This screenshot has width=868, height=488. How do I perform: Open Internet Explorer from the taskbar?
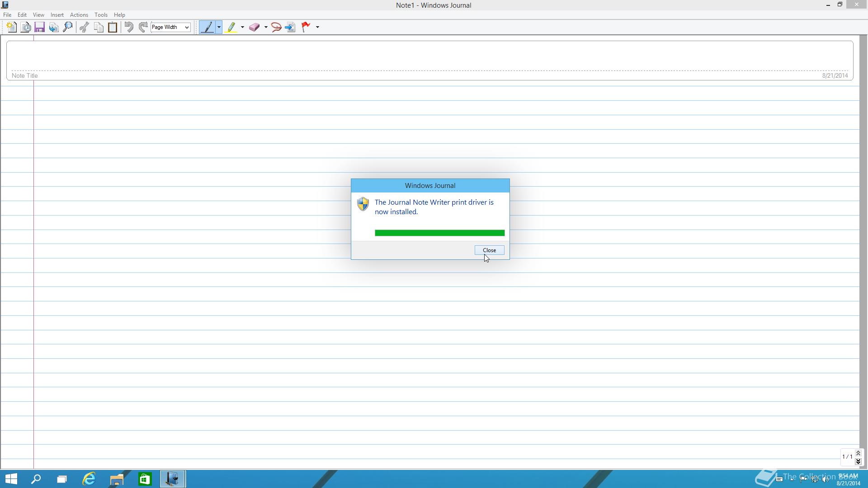pos(89,479)
